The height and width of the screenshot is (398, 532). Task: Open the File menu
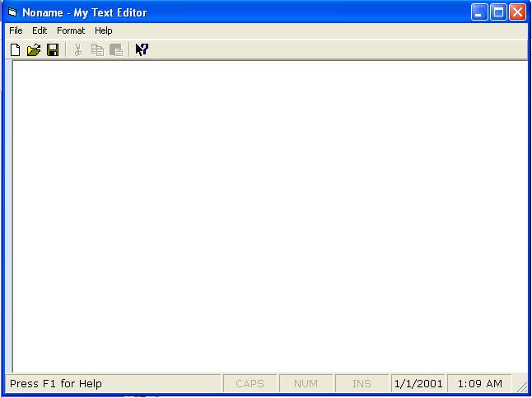(x=16, y=30)
